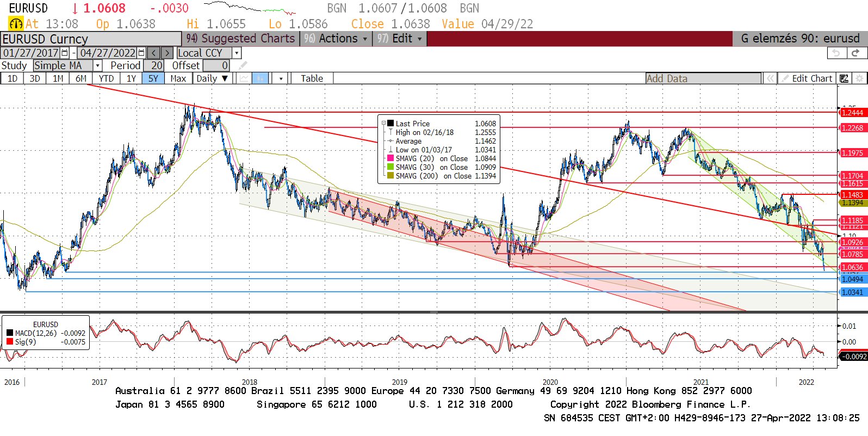This screenshot has height=436, width=868.
Task: Select the 1Y time range
Action: tap(131, 78)
